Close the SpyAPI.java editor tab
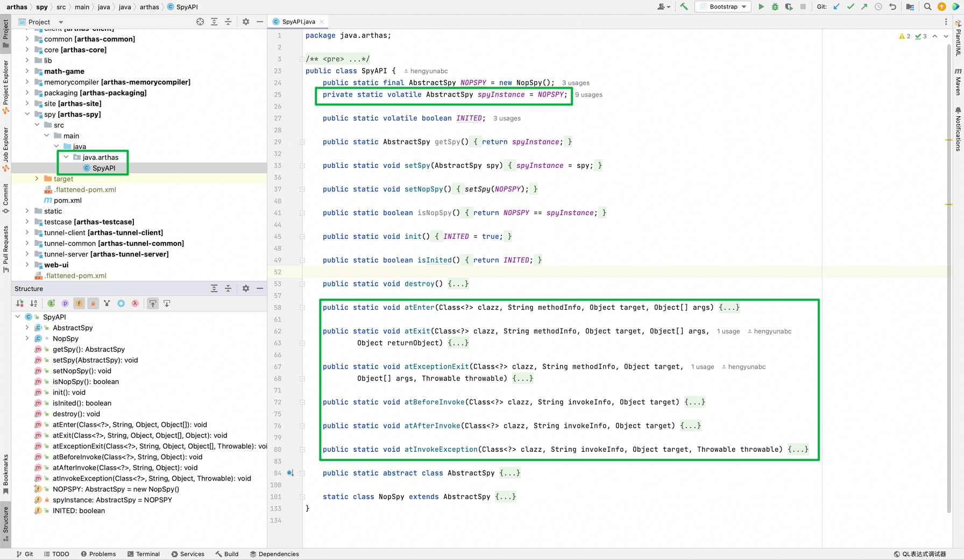 pyautogui.click(x=322, y=22)
